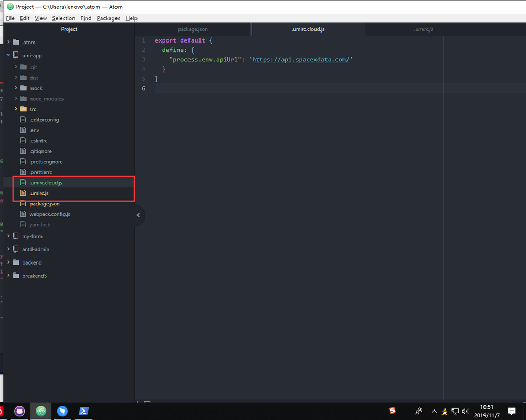Collapse the umi-app project chevron
This screenshot has width=526, height=420.
[8, 55]
